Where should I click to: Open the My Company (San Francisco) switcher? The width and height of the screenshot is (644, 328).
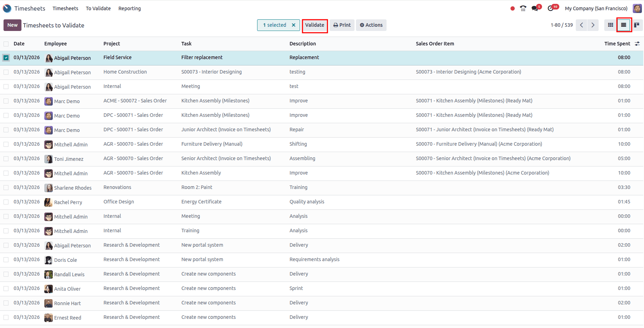[x=596, y=8]
